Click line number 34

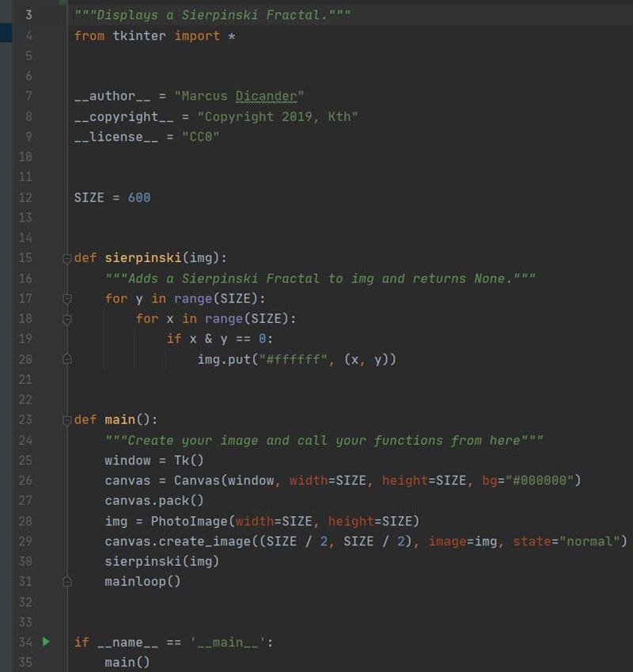25,642
